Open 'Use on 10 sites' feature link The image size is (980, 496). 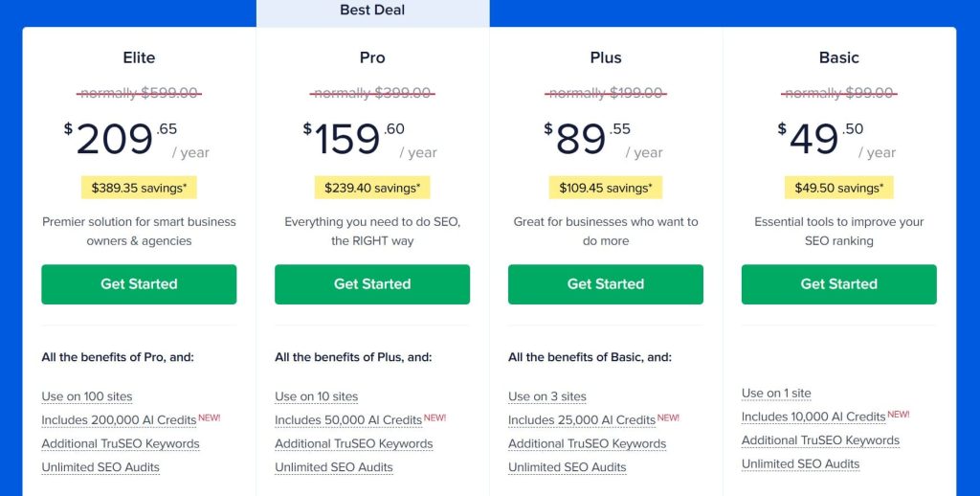(316, 396)
